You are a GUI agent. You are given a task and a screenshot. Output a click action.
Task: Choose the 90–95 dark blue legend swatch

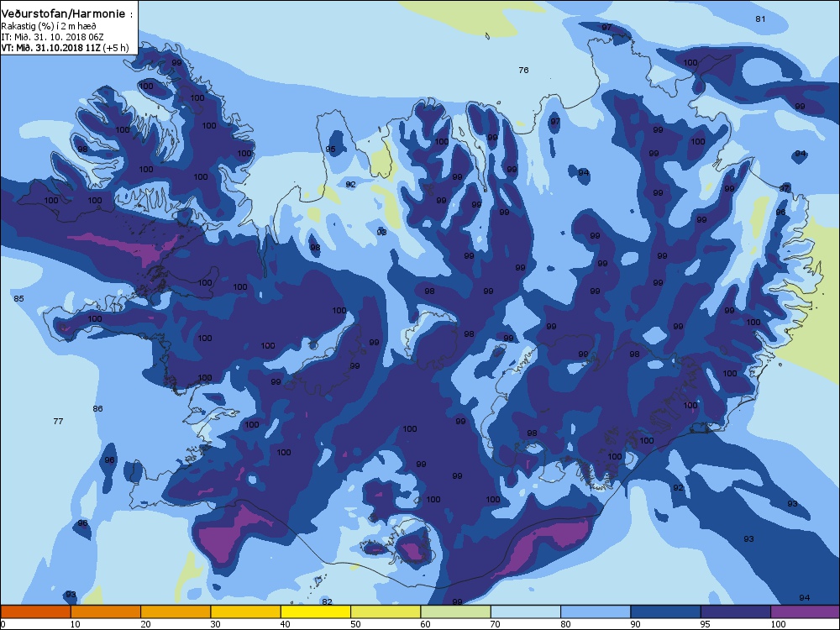click(x=666, y=612)
